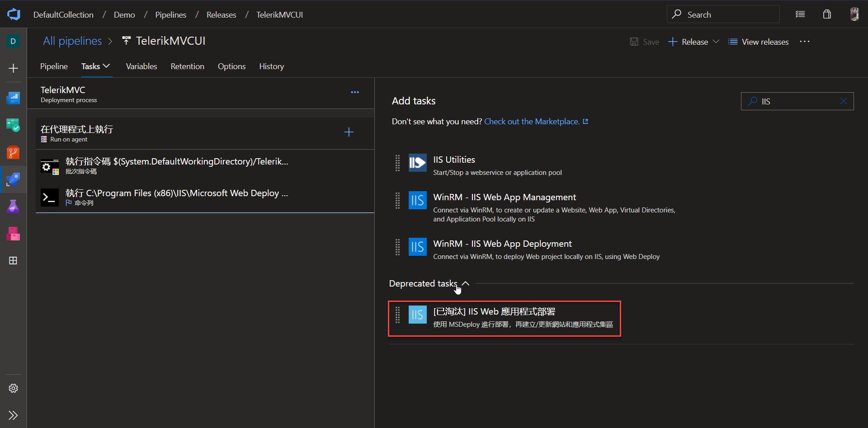This screenshot has height=428, width=868.
Task: Open the Pipelines rocket icon in sidebar
Action: (13, 179)
